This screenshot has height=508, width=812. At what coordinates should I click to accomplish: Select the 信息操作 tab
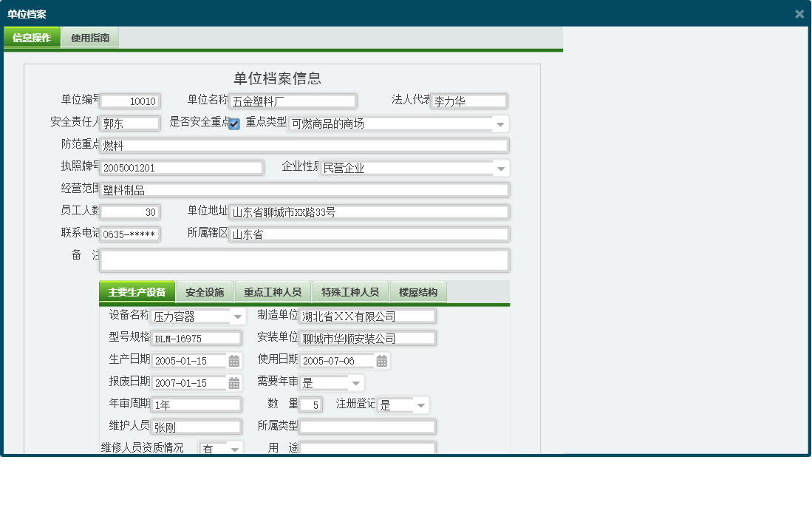pyautogui.click(x=32, y=37)
